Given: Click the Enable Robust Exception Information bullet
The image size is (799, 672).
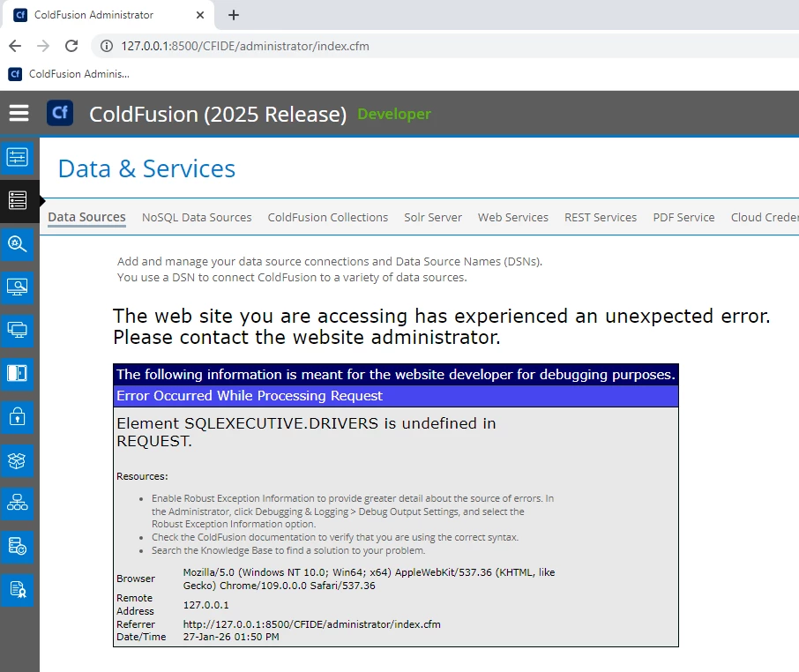Looking at the screenshot, I should click(x=353, y=511).
